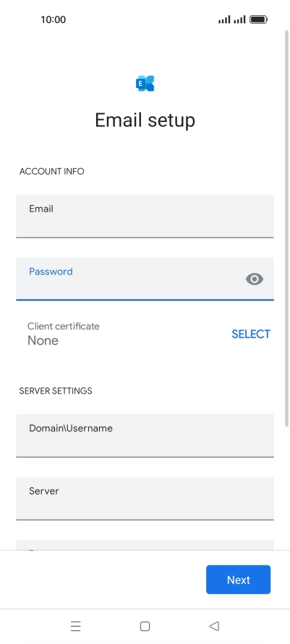The width and height of the screenshot is (290, 644).
Task: Tap the Next button
Action: point(238,580)
